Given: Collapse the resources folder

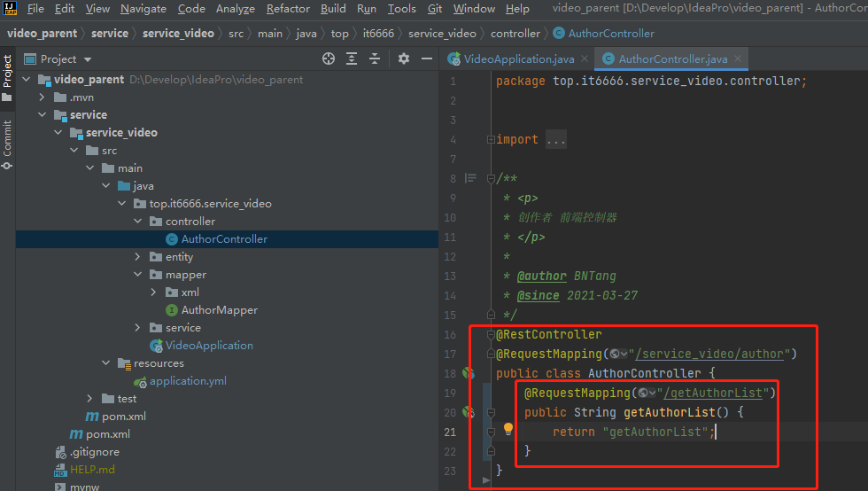Looking at the screenshot, I should [105, 363].
